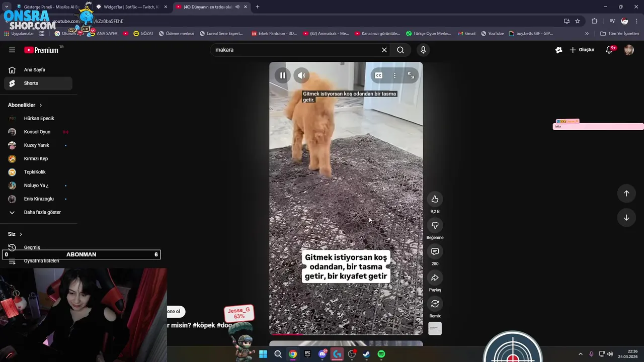Open YouTube notifications bell
Viewport: 644px width, 362px height.
point(610,50)
